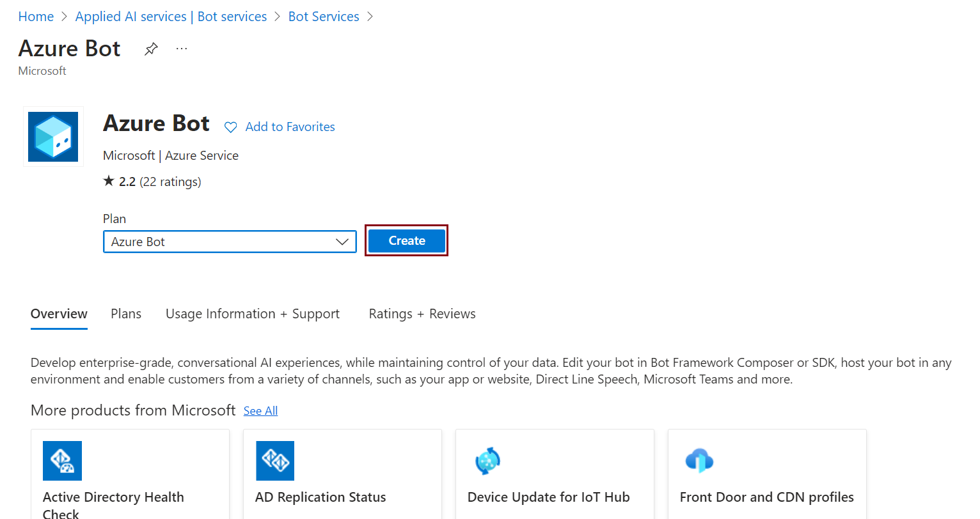The width and height of the screenshot is (980, 519).
Task: Select the Ratings + Reviews tab
Action: (422, 314)
